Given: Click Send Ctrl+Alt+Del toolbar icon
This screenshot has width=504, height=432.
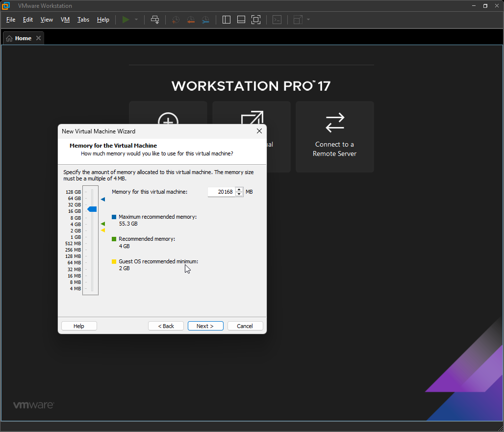Looking at the screenshot, I should (155, 20).
